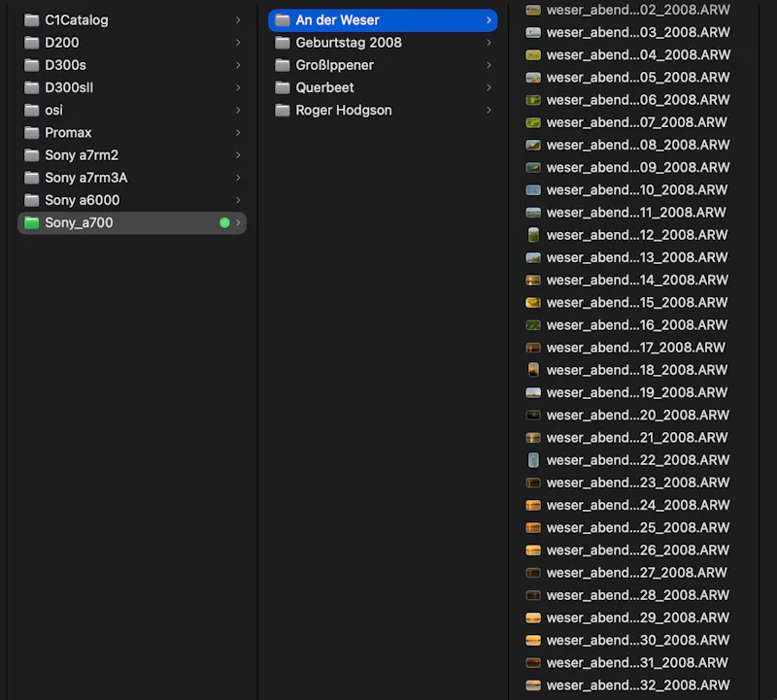Click the C1Catalog folder icon
Image resolution: width=777 pixels, height=700 pixels.
(32, 20)
